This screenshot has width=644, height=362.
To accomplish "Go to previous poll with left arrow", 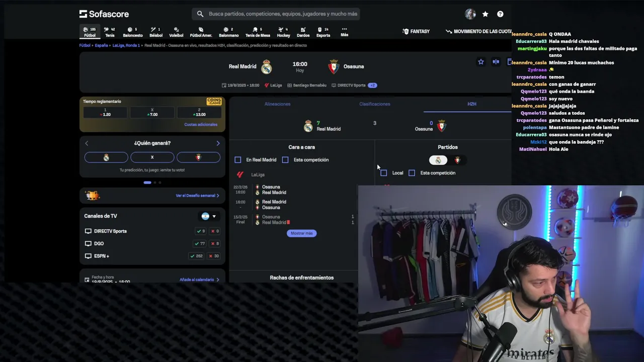I will [87, 143].
